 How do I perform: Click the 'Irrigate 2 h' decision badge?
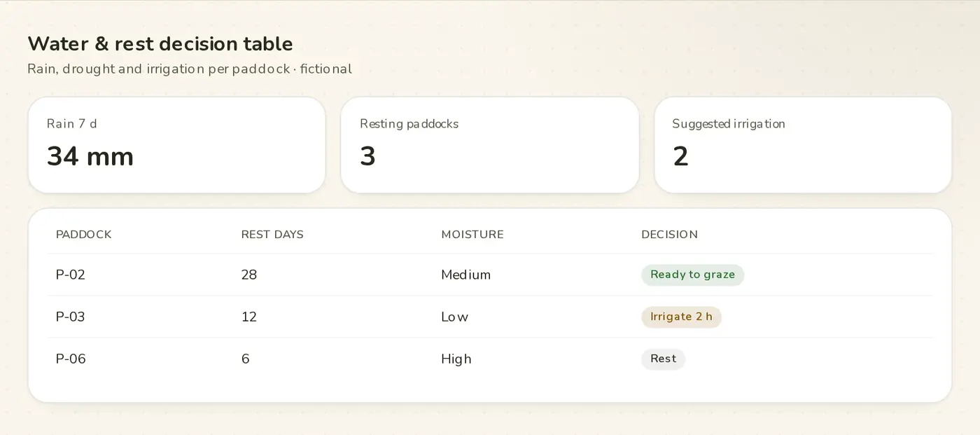682,317
